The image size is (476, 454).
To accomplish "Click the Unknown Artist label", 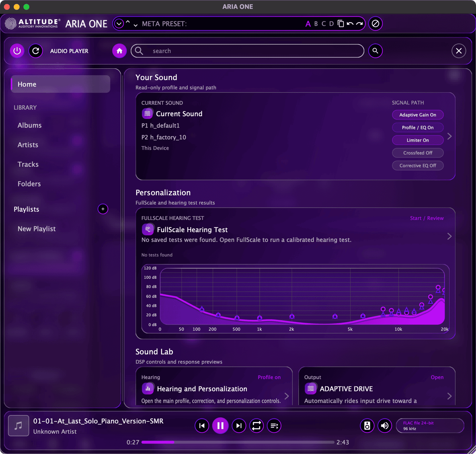I will [55, 432].
